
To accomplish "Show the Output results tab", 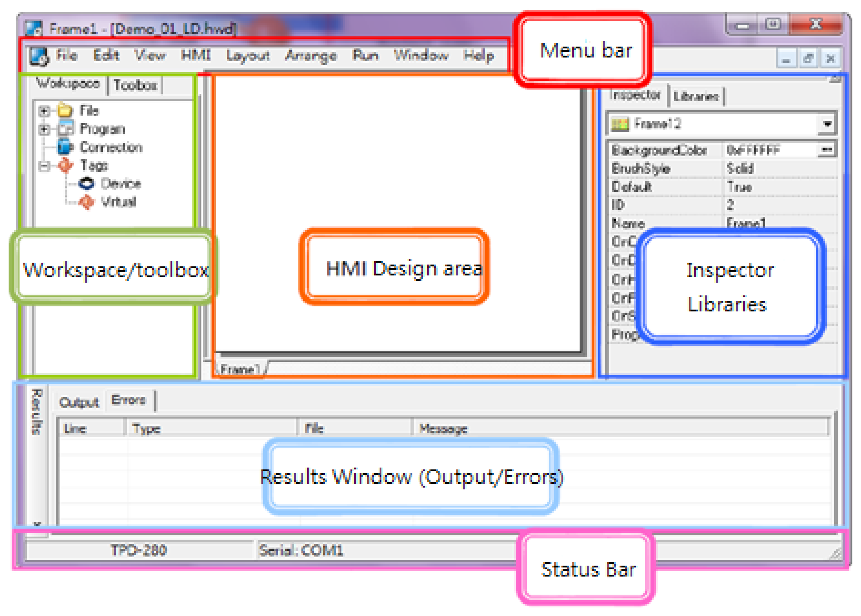I will pos(79,402).
